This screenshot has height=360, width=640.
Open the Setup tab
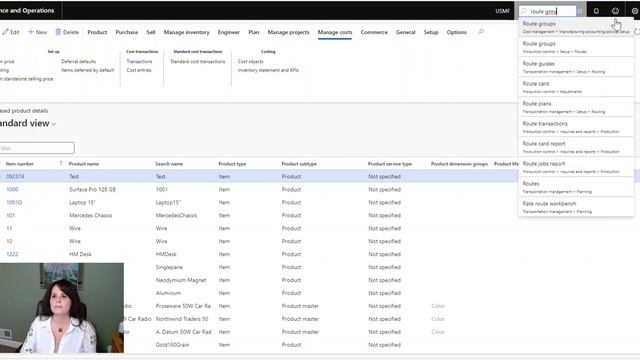[431, 32]
